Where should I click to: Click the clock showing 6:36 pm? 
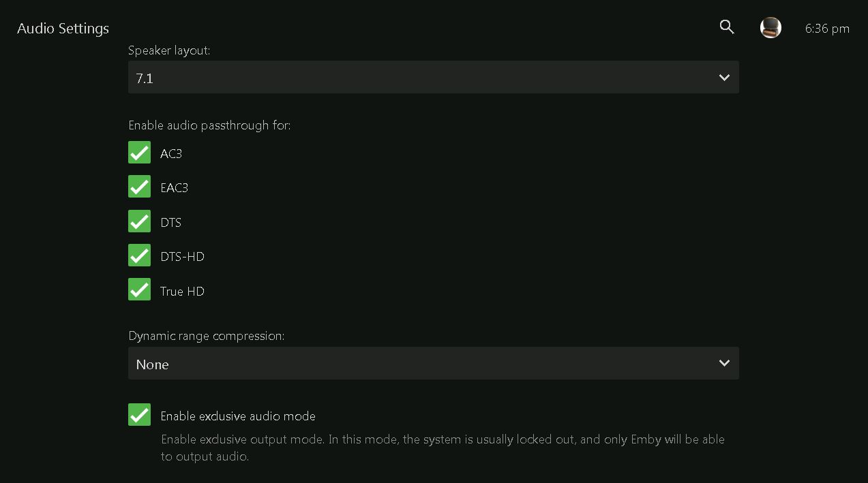coord(827,29)
